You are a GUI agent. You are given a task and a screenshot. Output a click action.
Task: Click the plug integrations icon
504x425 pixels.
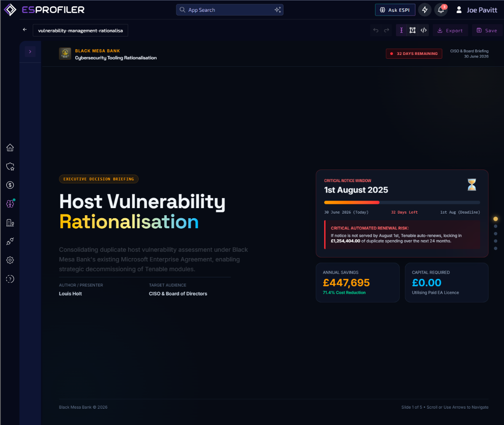[x=10, y=241]
